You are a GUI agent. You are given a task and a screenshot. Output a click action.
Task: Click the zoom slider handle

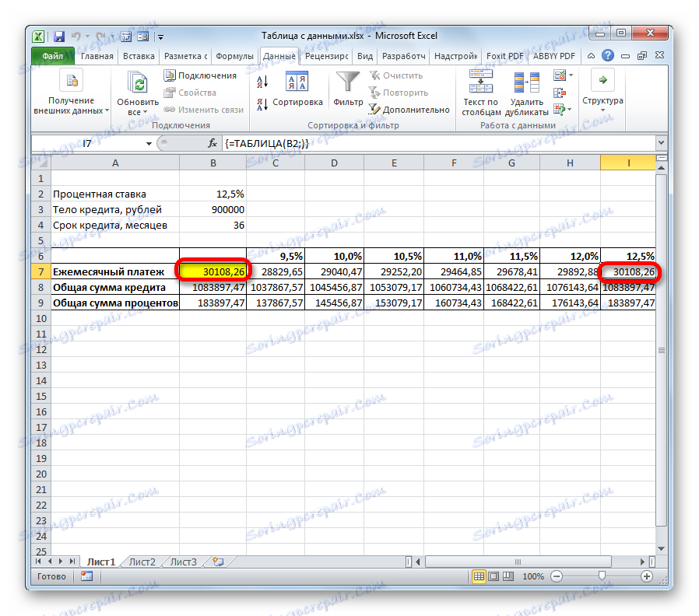click(602, 576)
